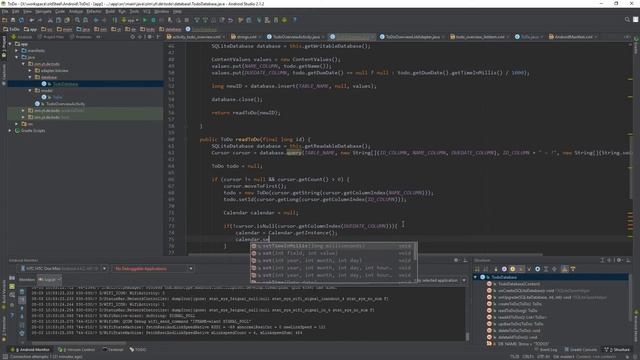Open the Edit menu
The image size is (640, 360).
[16, 11]
